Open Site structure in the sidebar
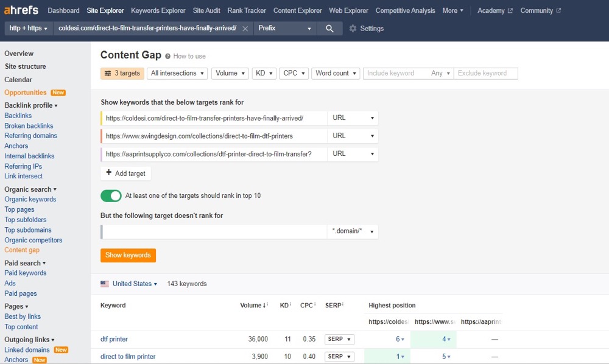The height and width of the screenshot is (364, 609). 25,66
